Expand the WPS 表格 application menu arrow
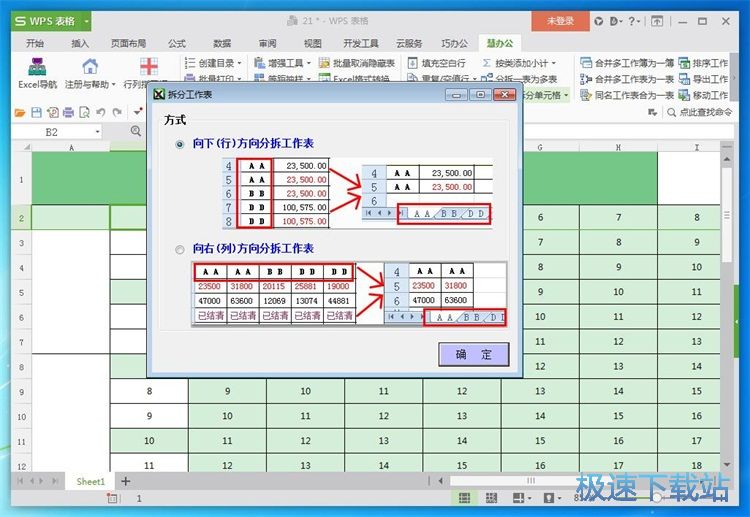This screenshot has height=517, width=750. [86, 21]
